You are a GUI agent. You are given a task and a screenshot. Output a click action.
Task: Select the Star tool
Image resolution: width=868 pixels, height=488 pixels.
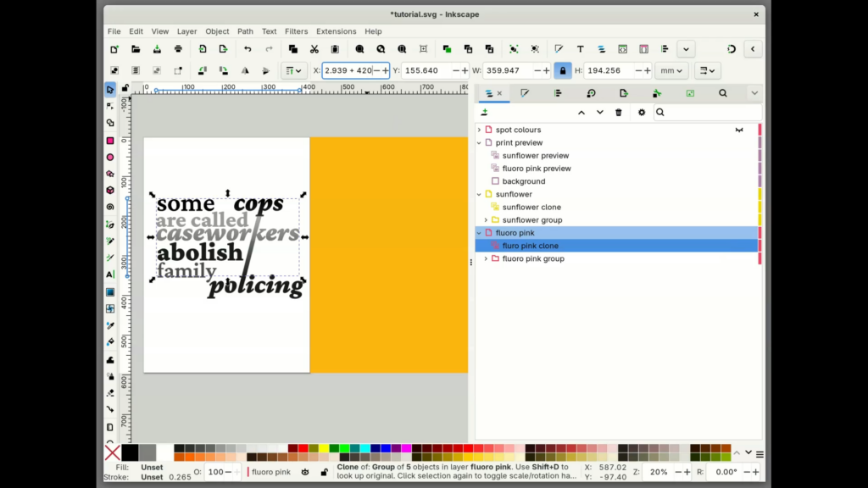click(109, 174)
